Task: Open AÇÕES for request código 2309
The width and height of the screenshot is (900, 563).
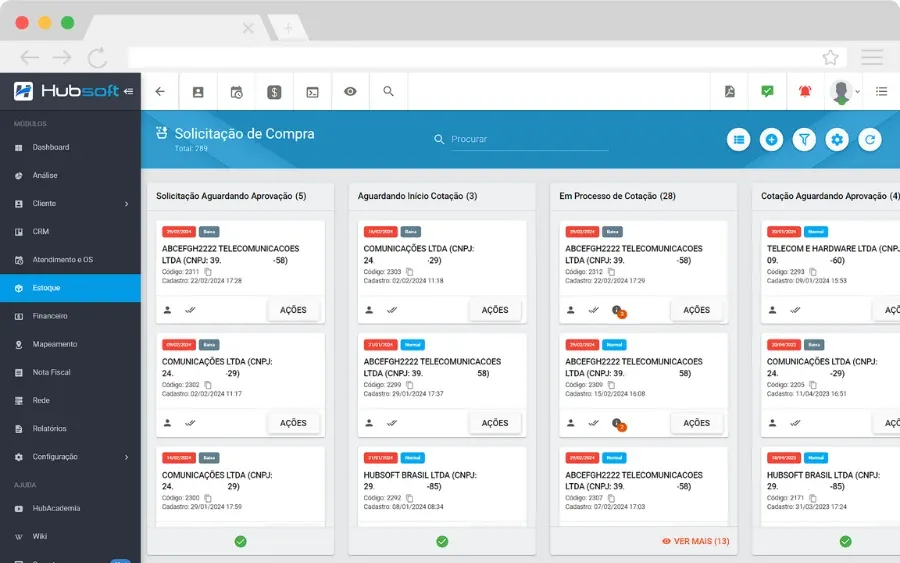Action: pos(696,423)
